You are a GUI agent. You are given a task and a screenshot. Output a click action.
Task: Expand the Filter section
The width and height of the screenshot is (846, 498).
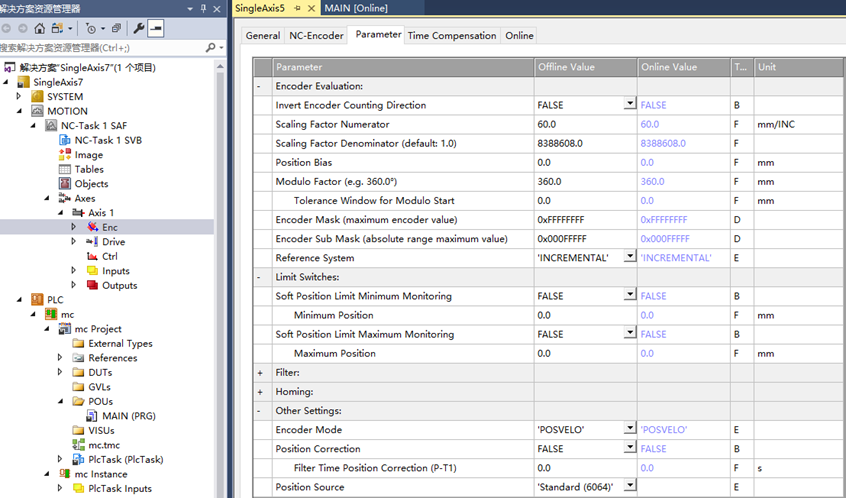click(x=260, y=373)
